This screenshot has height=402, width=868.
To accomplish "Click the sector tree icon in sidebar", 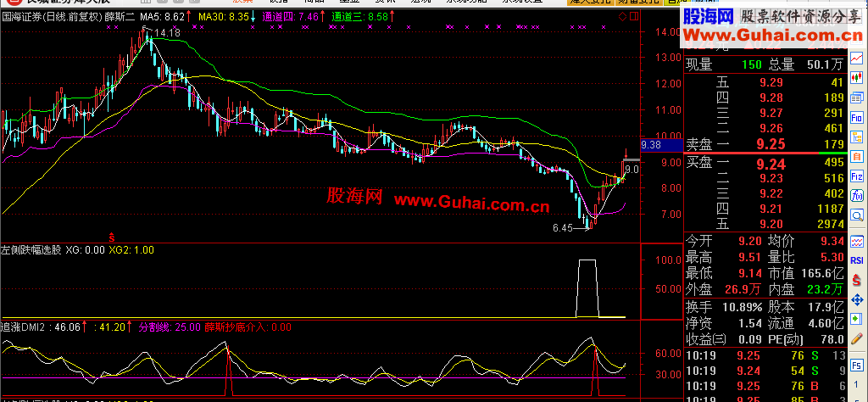I will click(857, 137).
